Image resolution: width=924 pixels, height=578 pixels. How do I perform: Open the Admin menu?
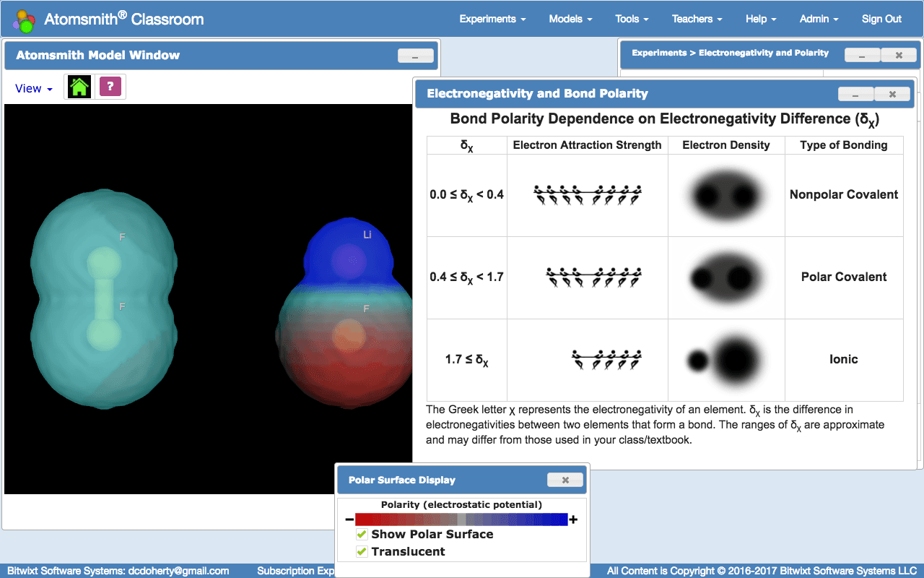819,19
